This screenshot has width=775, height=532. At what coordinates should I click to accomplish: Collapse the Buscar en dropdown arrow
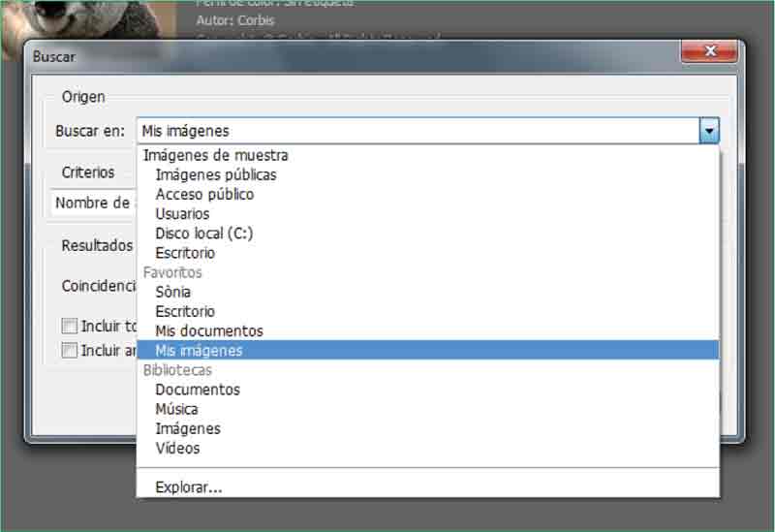point(710,131)
